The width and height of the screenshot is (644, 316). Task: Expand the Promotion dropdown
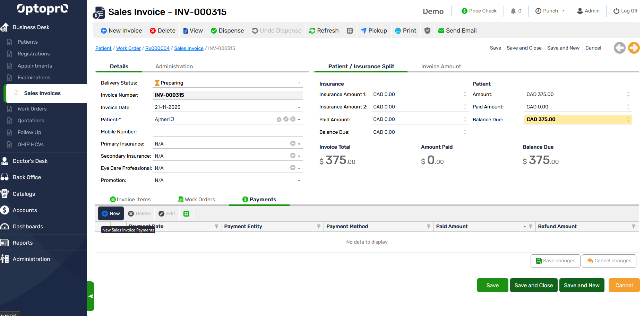(299, 181)
